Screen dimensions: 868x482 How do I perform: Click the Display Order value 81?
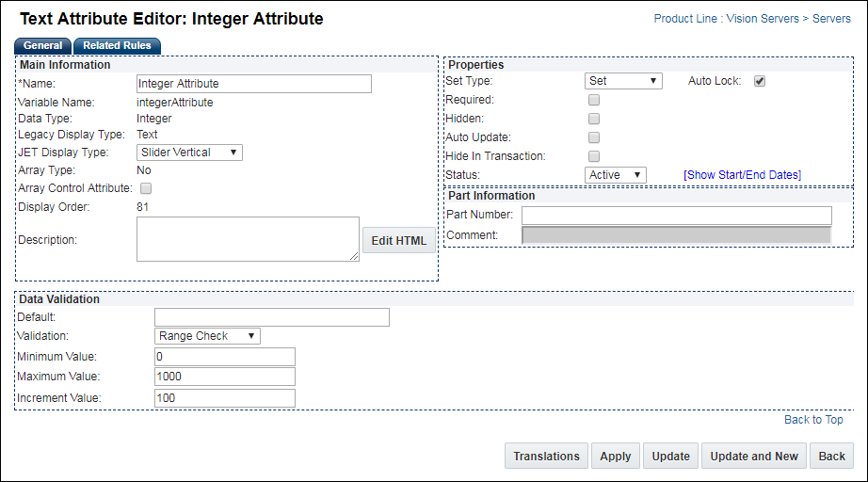pos(143,207)
